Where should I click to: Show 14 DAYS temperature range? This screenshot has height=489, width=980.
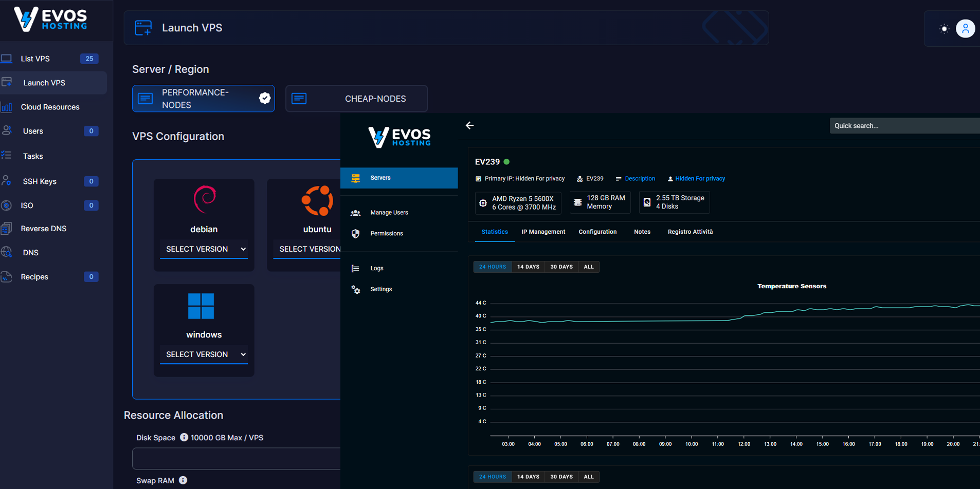pyautogui.click(x=528, y=267)
